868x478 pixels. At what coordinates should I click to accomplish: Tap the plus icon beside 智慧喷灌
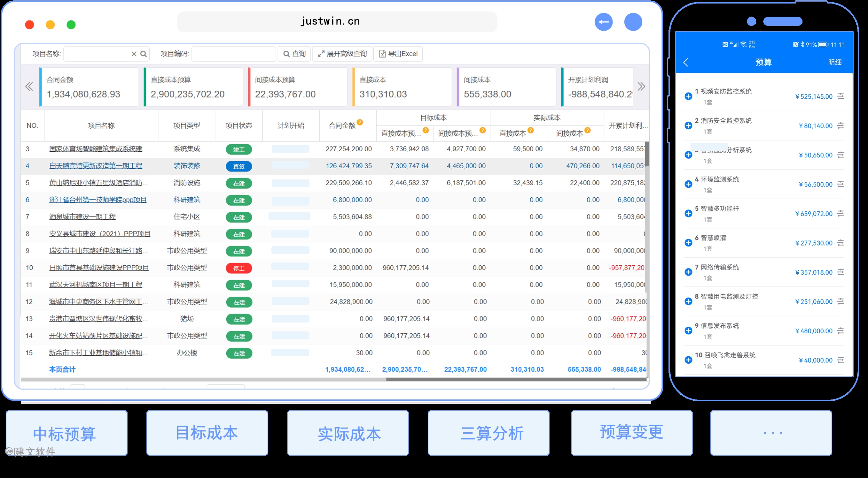[688, 243]
